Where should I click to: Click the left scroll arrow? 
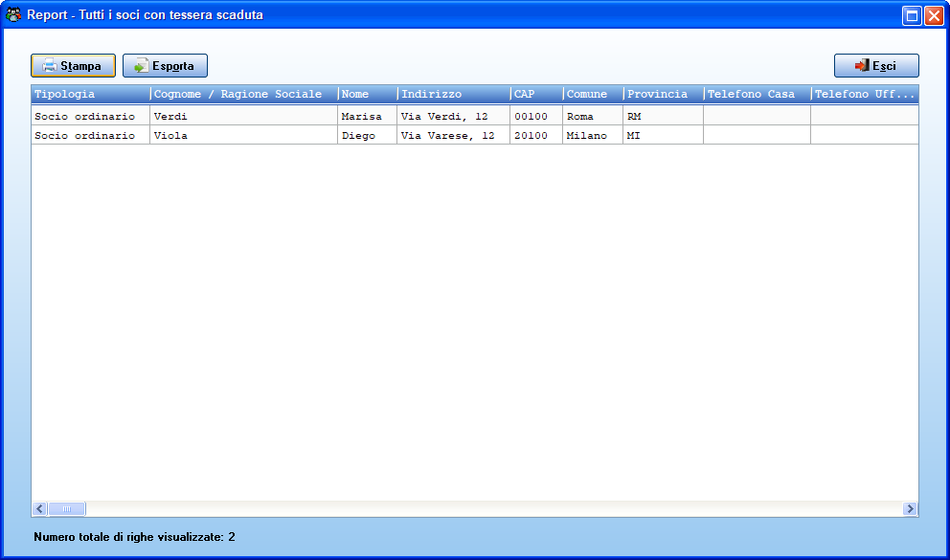40,508
